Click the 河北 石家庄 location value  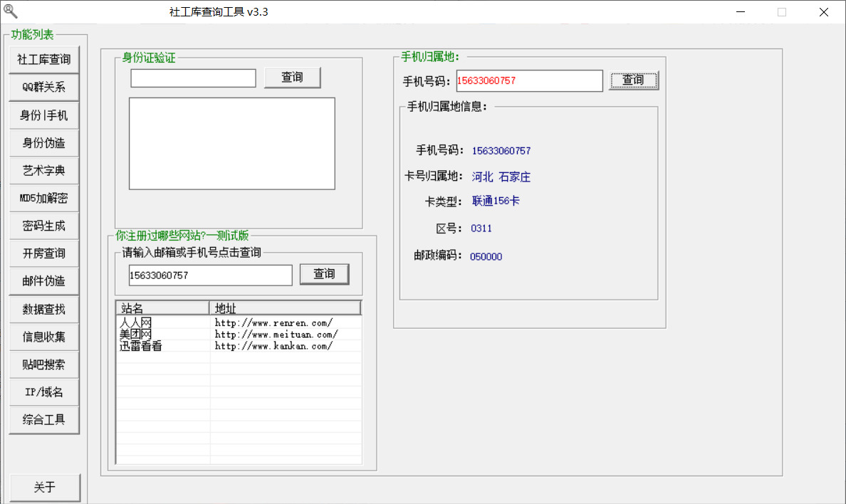coord(501,177)
